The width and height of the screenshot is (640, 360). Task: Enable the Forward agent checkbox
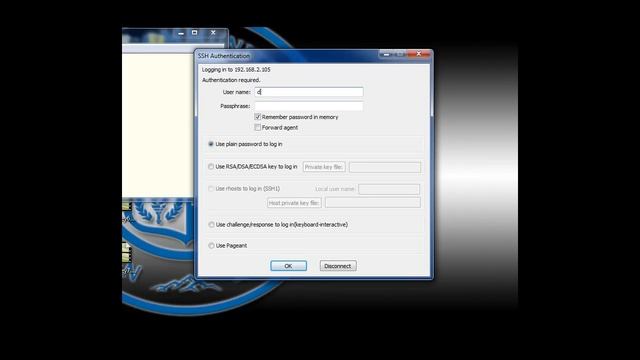coord(258,128)
